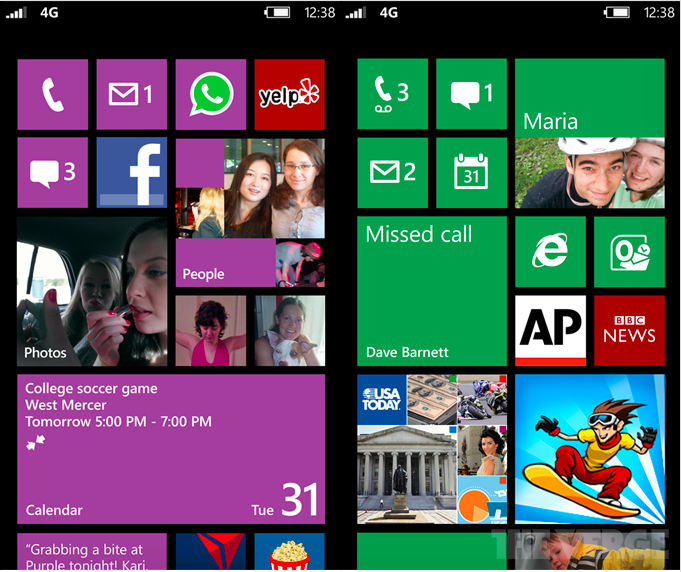Open the Yelp app tile
The image size is (681, 572).
[289, 95]
